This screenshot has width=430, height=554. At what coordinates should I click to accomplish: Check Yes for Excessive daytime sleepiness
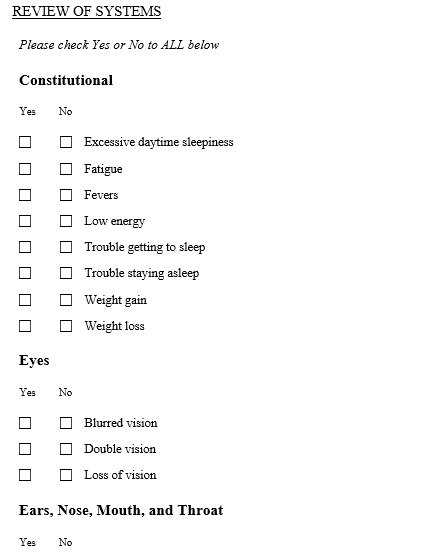click(x=25, y=142)
